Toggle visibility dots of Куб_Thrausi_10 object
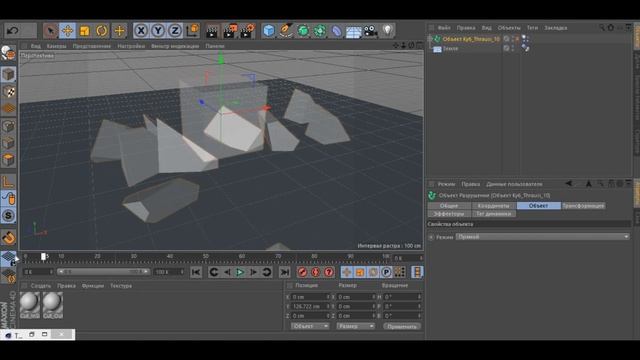 pos(513,39)
